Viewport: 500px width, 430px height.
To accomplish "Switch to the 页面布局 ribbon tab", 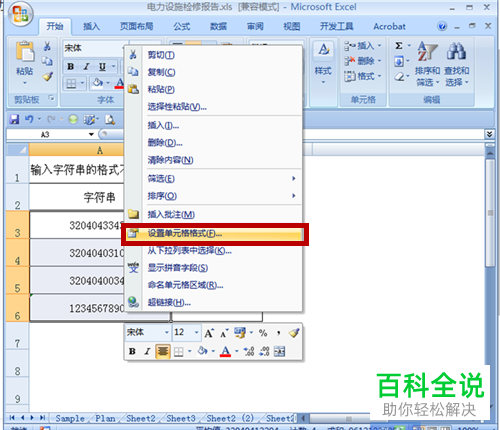I will (x=137, y=26).
